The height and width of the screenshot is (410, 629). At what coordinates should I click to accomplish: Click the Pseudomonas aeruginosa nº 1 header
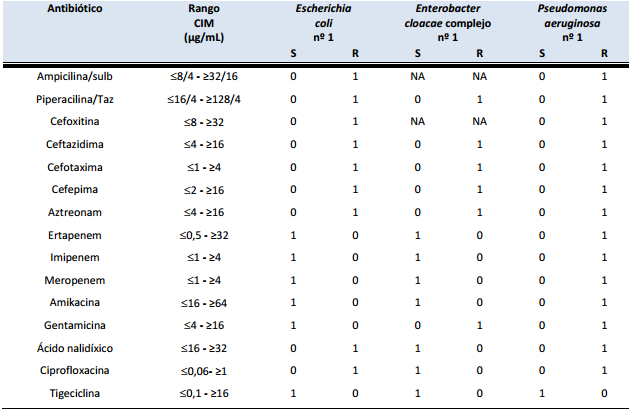click(x=572, y=22)
